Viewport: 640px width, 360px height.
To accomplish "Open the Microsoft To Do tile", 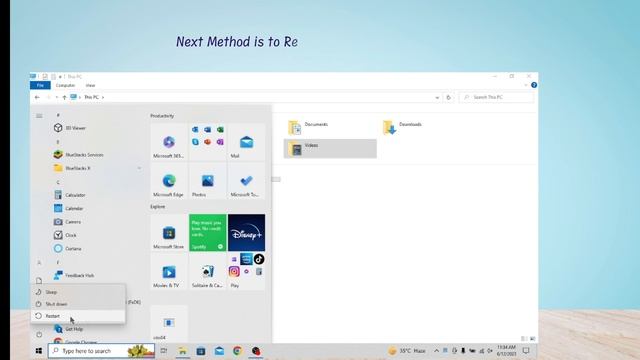I will pyautogui.click(x=247, y=181).
